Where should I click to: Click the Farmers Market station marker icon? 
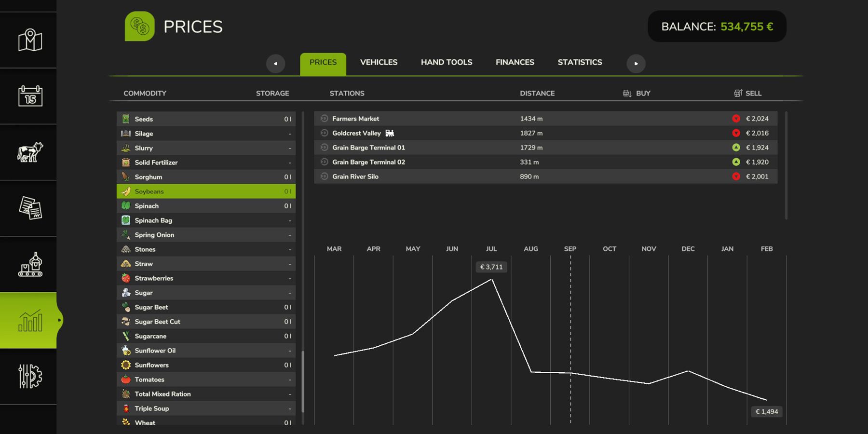coord(325,119)
